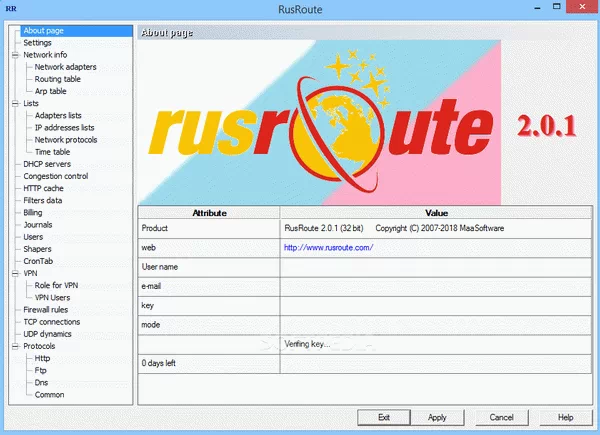This screenshot has width=600, height=435.
Task: Collapse the Network info tree node
Action: click(x=15, y=55)
